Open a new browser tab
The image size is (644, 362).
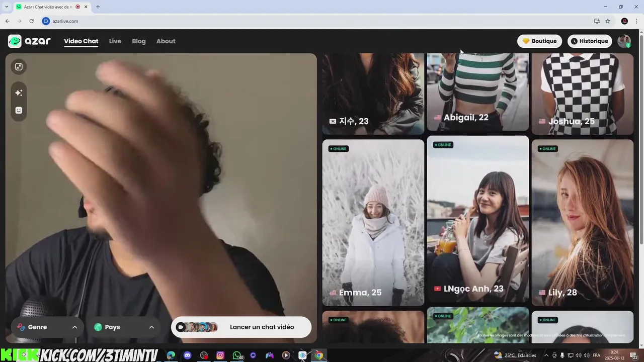click(x=98, y=7)
